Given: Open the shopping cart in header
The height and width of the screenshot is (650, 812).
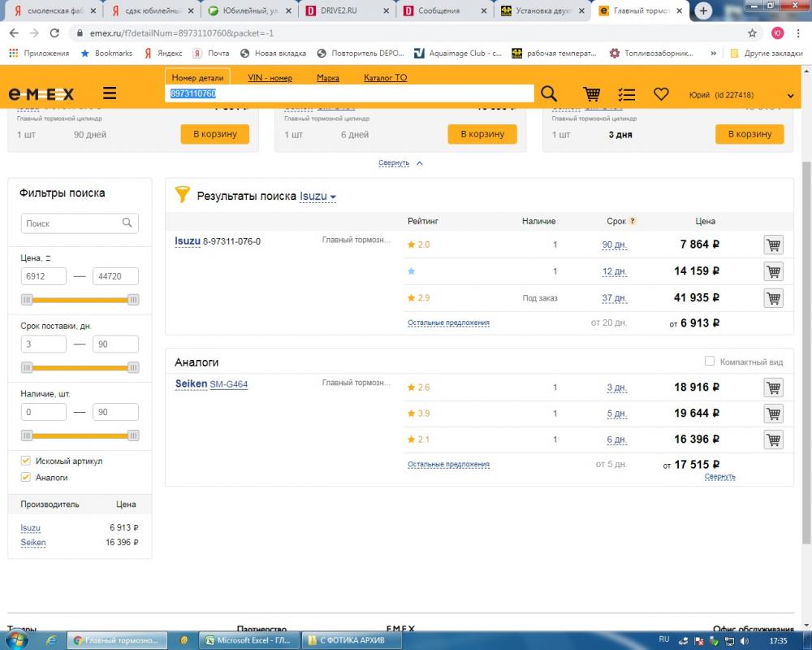Looking at the screenshot, I should (x=591, y=93).
